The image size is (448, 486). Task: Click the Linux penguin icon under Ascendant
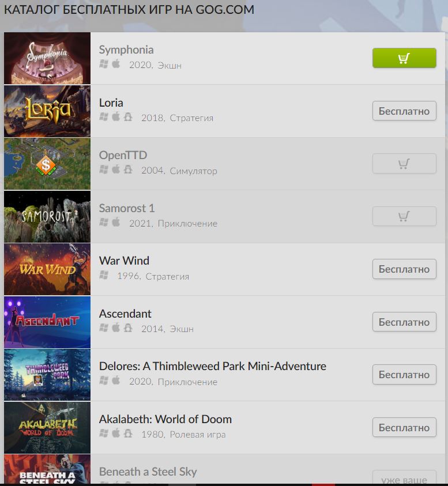click(x=128, y=328)
